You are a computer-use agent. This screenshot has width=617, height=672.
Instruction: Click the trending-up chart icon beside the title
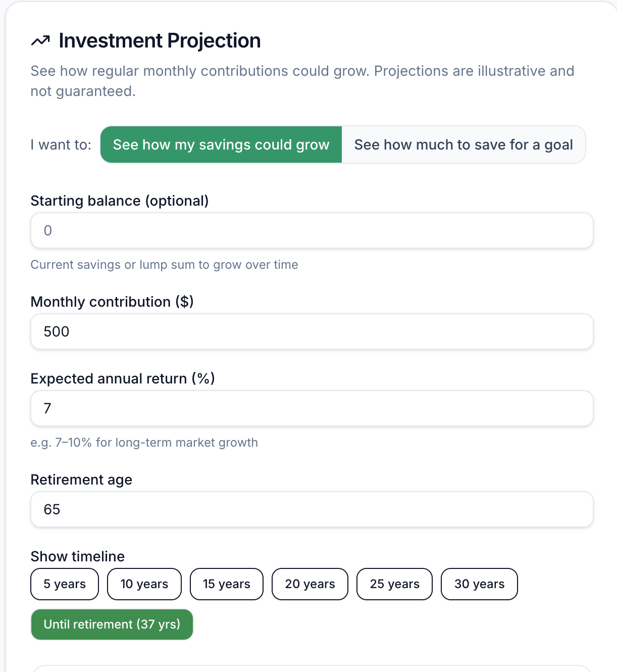click(40, 41)
